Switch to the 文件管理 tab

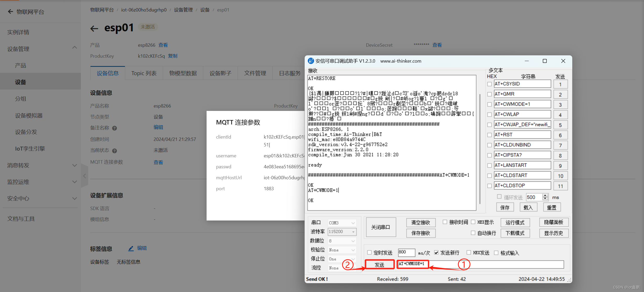tap(255, 73)
